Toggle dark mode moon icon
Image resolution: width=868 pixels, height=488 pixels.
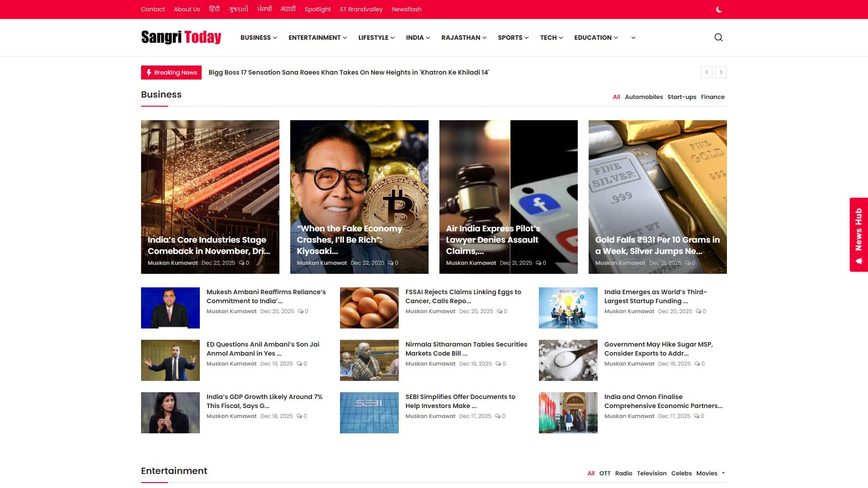[x=719, y=9]
